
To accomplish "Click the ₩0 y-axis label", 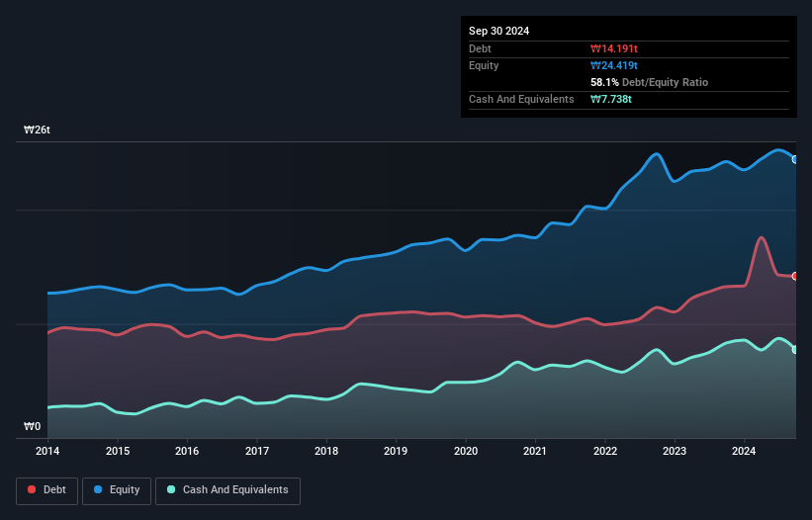I will point(32,426).
